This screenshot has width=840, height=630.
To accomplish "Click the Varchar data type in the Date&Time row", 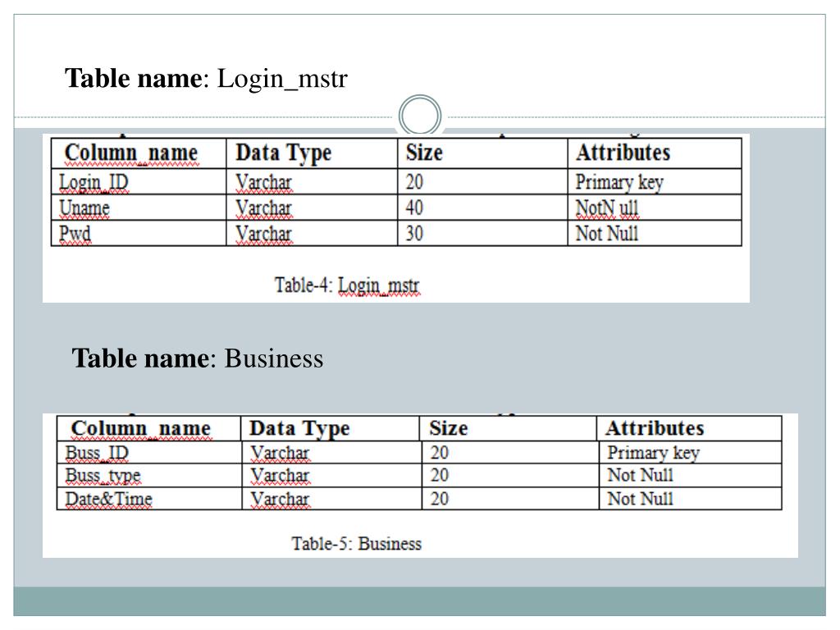I will 281,499.
